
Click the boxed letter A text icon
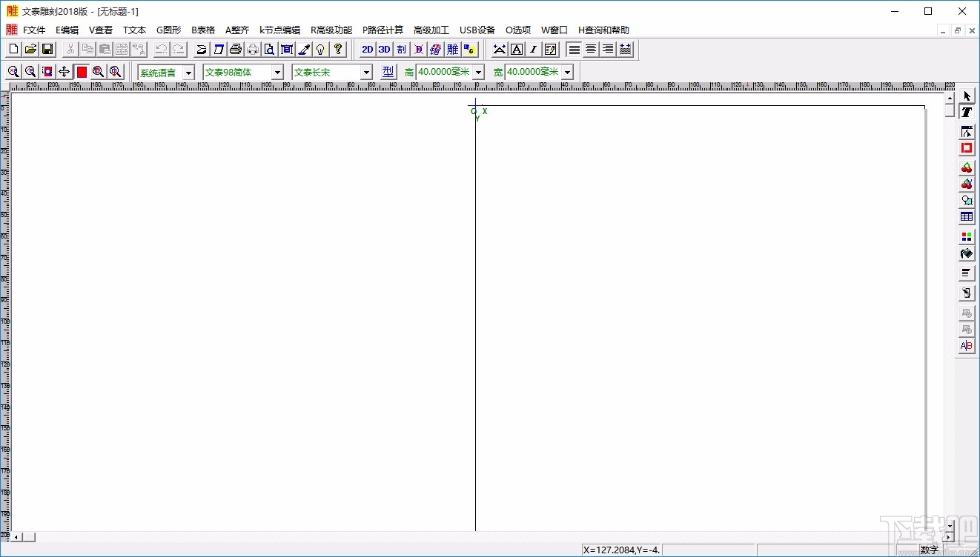point(517,50)
